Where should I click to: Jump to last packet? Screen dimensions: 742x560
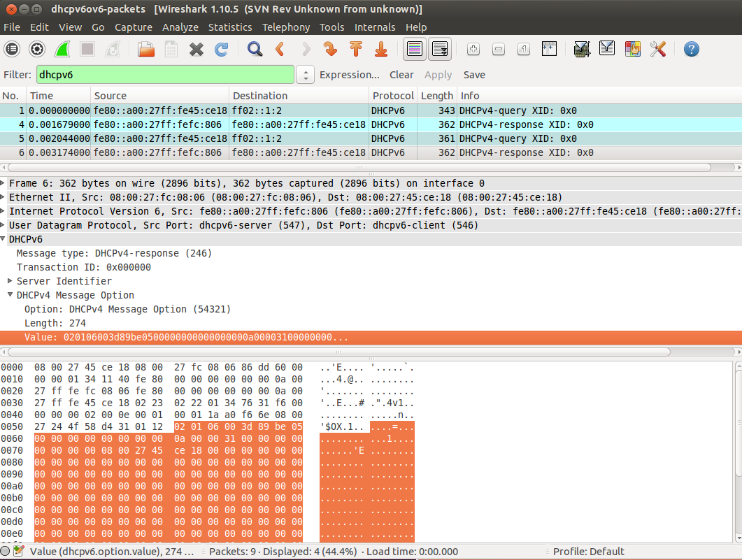pos(381,49)
